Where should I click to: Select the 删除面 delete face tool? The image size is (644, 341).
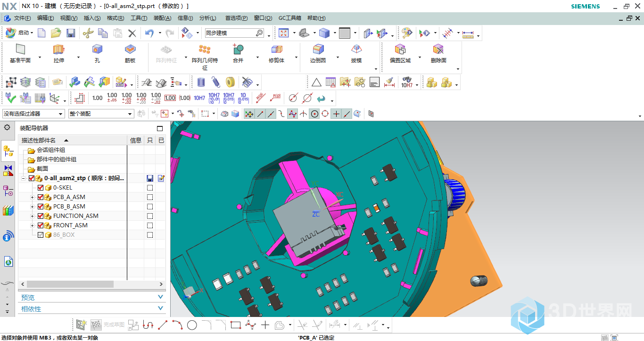pos(438,54)
